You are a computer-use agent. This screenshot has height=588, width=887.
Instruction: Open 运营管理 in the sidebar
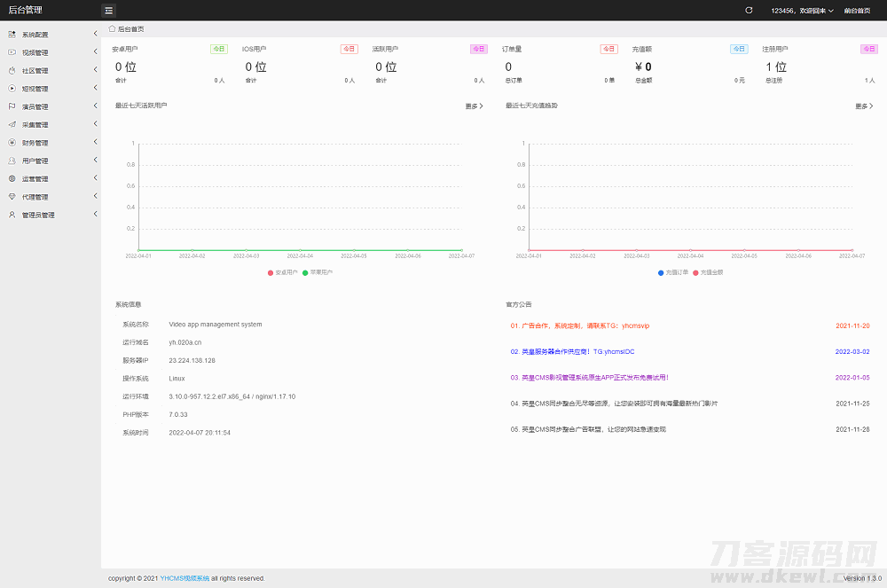[x=35, y=179]
